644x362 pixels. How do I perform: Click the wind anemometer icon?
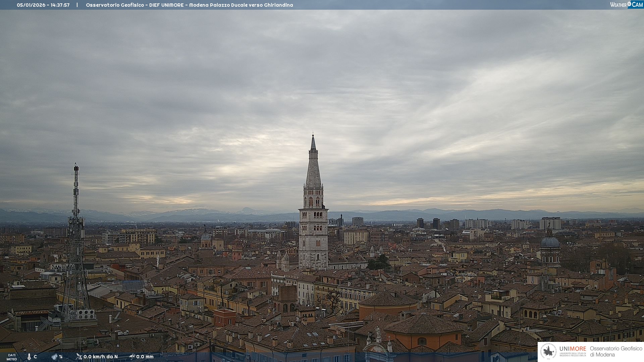(x=79, y=357)
